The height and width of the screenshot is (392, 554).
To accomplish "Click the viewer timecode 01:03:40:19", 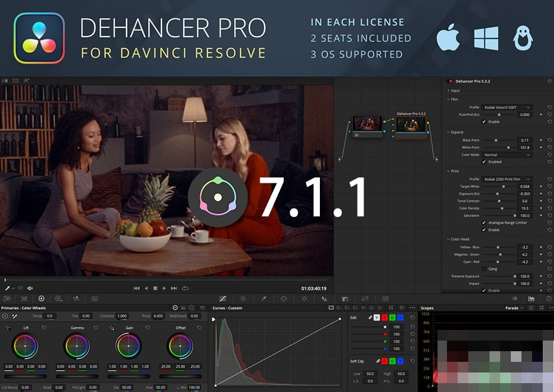I will point(314,289).
